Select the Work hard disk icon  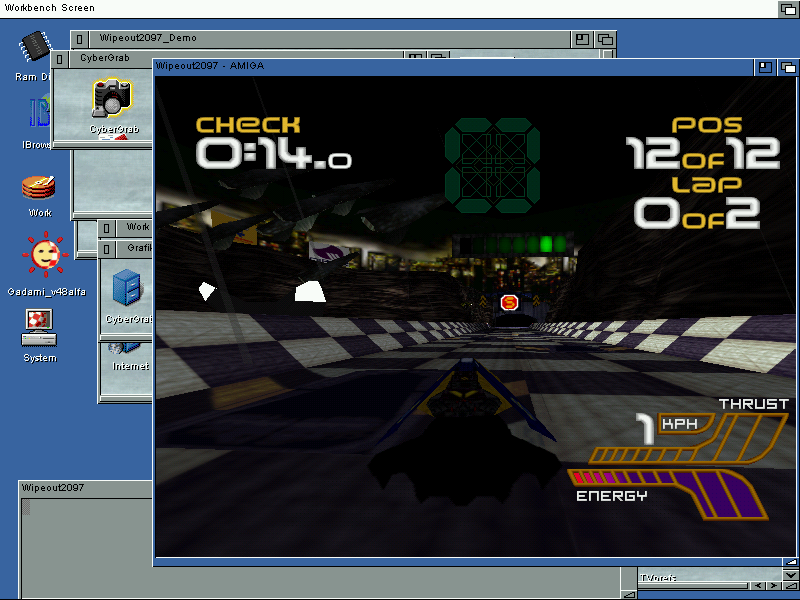point(39,187)
